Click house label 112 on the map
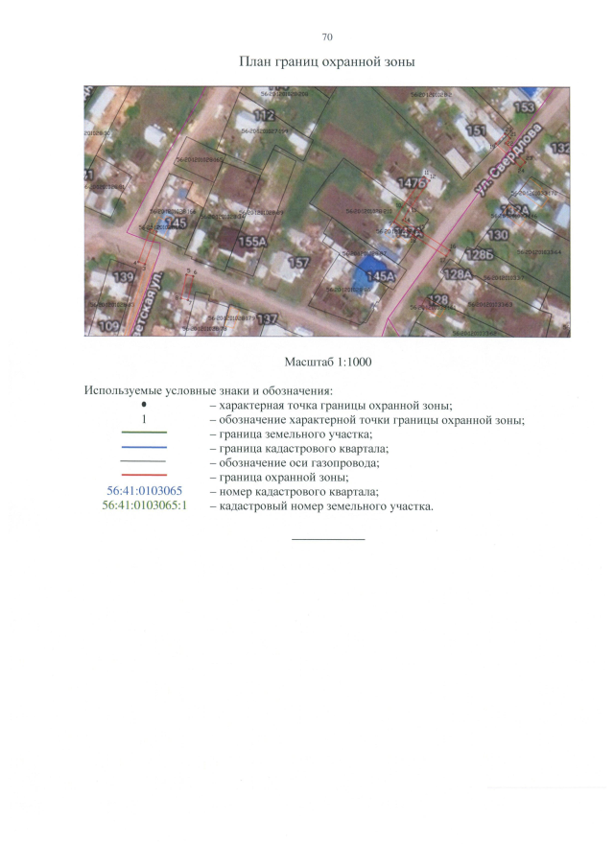Screen dimensions: 614x868 (264, 115)
